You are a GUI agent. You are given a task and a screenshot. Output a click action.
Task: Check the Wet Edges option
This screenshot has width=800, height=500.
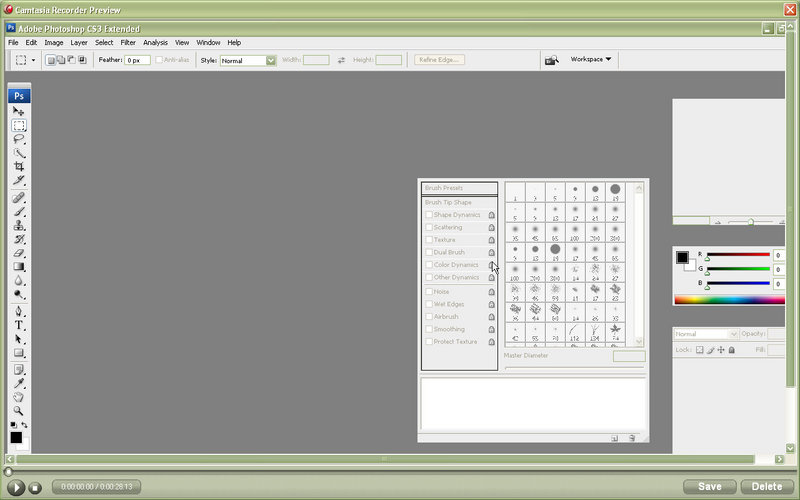click(x=429, y=304)
